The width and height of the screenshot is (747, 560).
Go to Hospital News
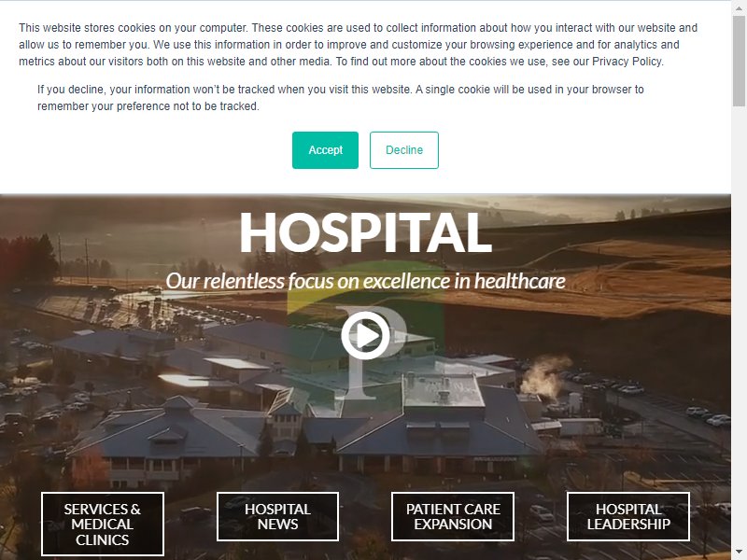277,517
